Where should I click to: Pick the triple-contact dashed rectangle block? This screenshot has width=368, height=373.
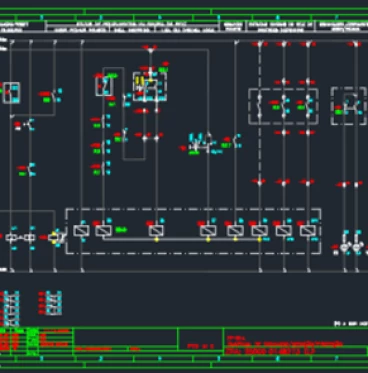click(283, 107)
